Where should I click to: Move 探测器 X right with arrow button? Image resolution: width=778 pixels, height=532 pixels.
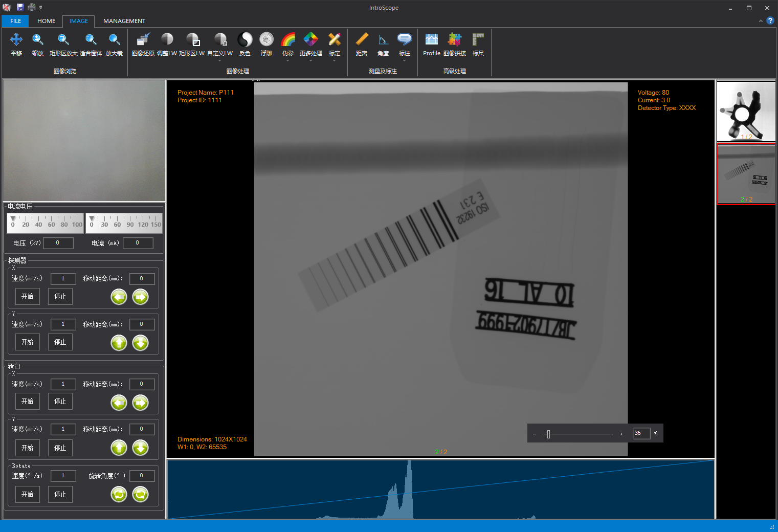click(141, 297)
